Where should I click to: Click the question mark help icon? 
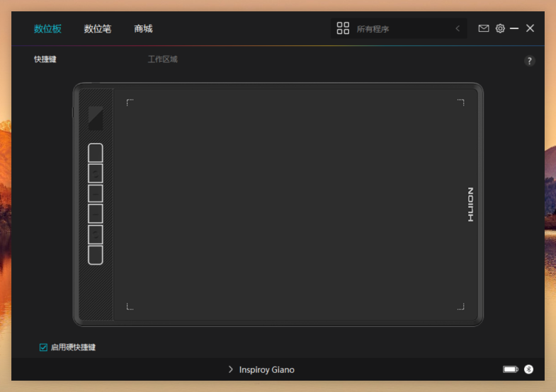point(529,62)
